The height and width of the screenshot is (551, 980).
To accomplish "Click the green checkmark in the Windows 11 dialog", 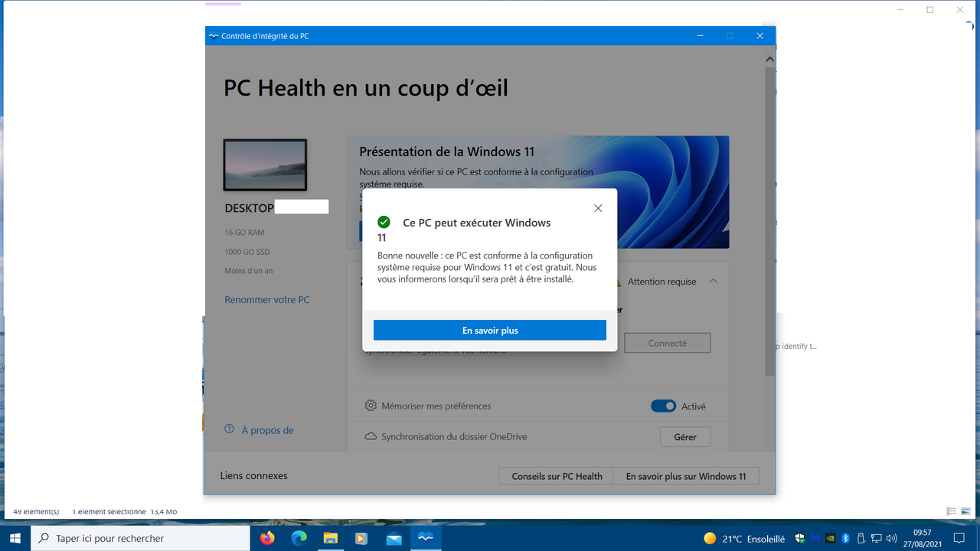I will (384, 223).
